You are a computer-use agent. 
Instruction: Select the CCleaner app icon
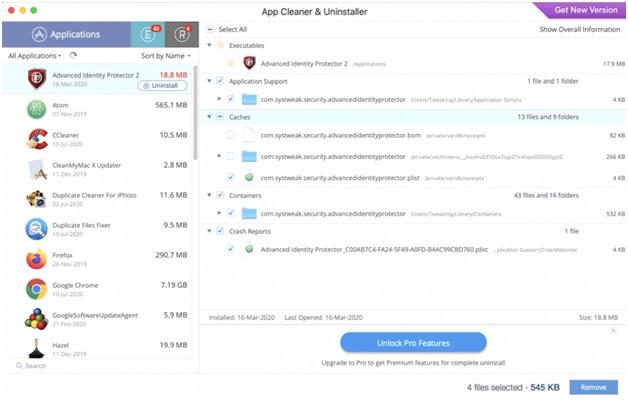[36, 139]
